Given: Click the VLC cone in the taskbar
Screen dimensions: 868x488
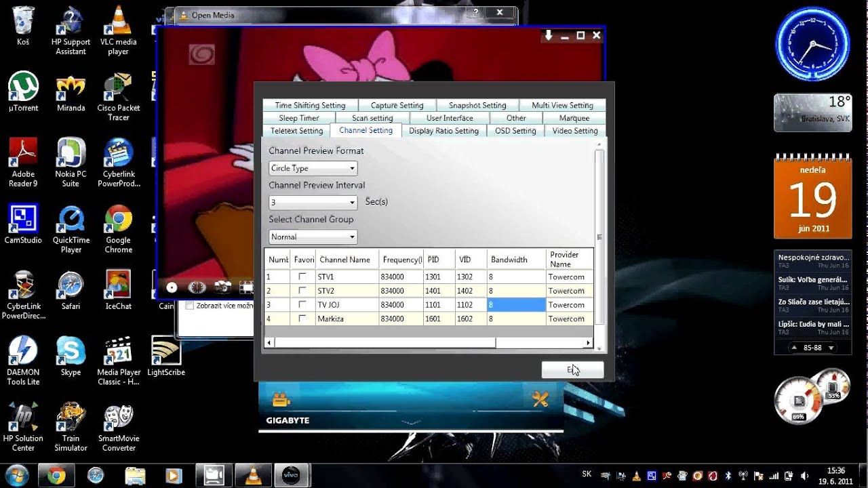Looking at the screenshot, I should point(254,476).
